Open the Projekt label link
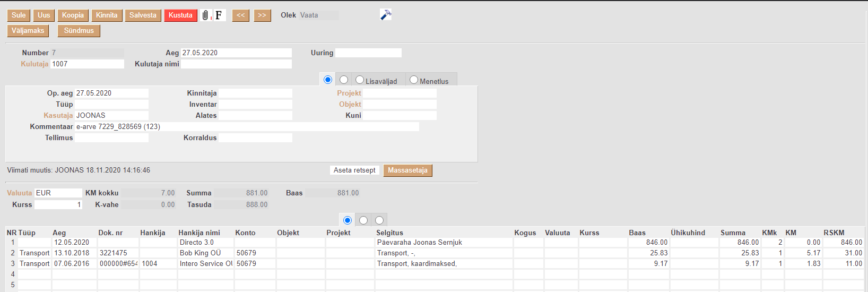868x292 pixels. tap(349, 93)
